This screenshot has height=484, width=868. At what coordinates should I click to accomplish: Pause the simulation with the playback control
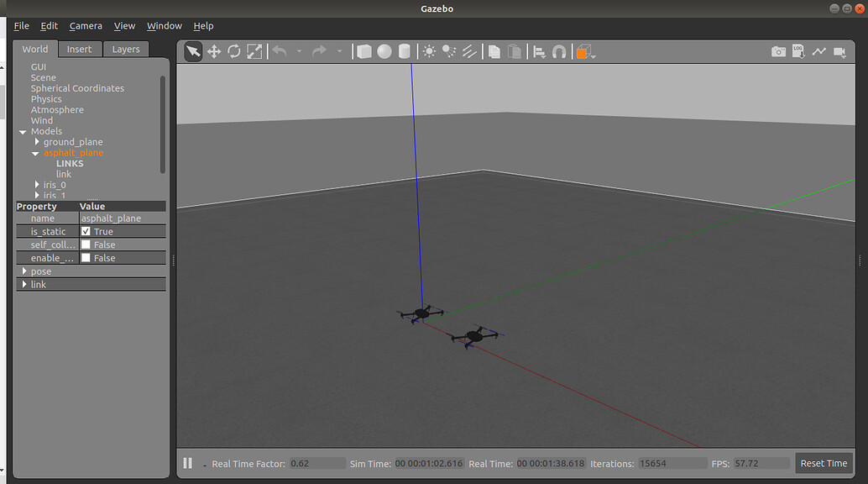187,462
